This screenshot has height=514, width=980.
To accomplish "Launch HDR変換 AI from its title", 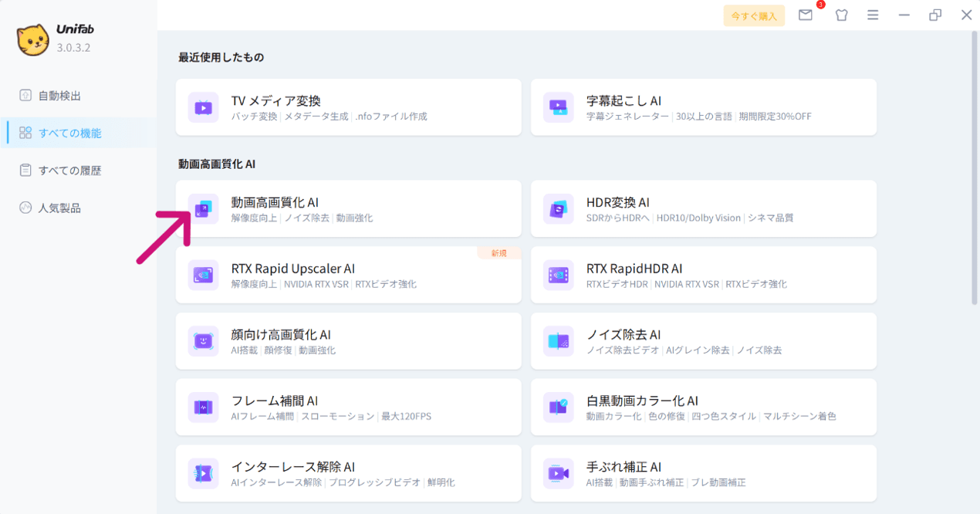I will [x=618, y=202].
